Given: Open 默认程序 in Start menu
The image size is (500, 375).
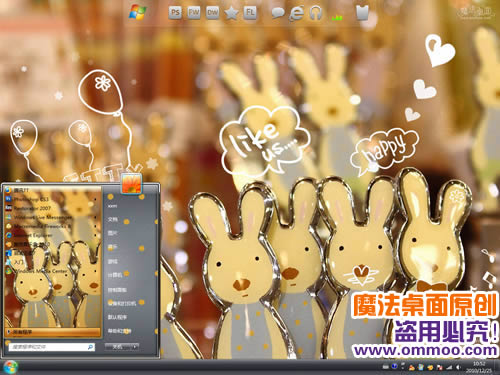Looking at the screenshot, I should [x=117, y=317].
